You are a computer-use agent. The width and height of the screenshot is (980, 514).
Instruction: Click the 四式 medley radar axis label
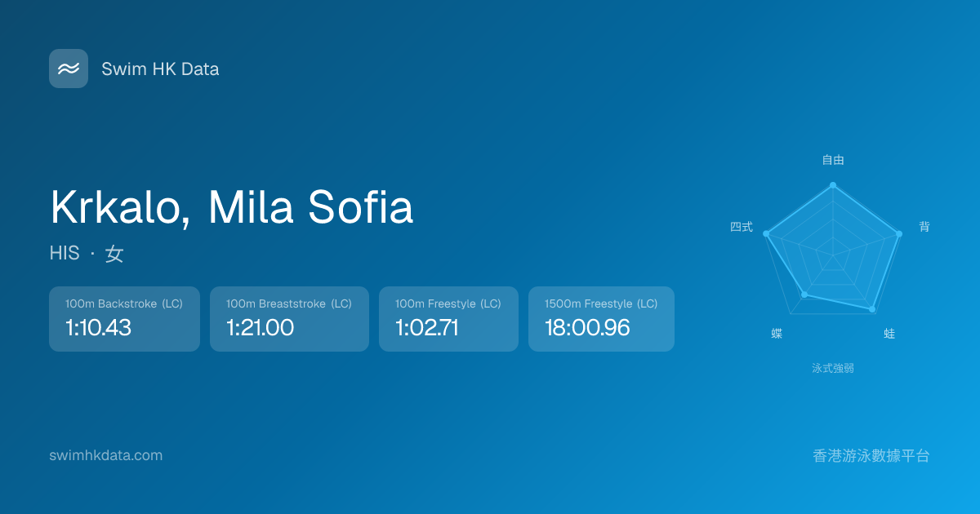742,227
